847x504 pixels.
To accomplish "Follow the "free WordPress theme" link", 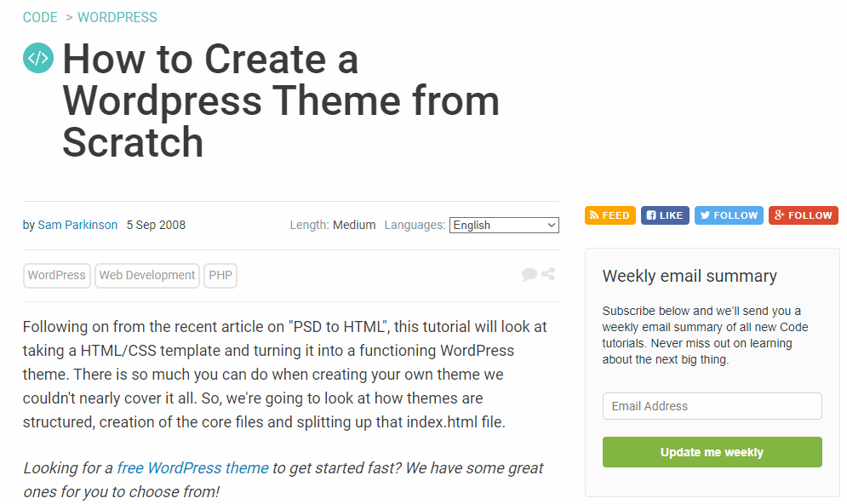I will pyautogui.click(x=192, y=467).
